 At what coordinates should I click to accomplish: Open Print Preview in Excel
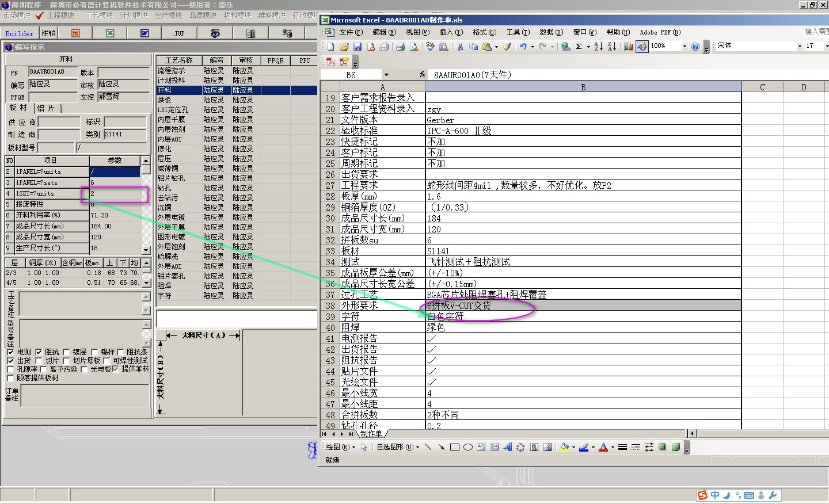point(413,47)
